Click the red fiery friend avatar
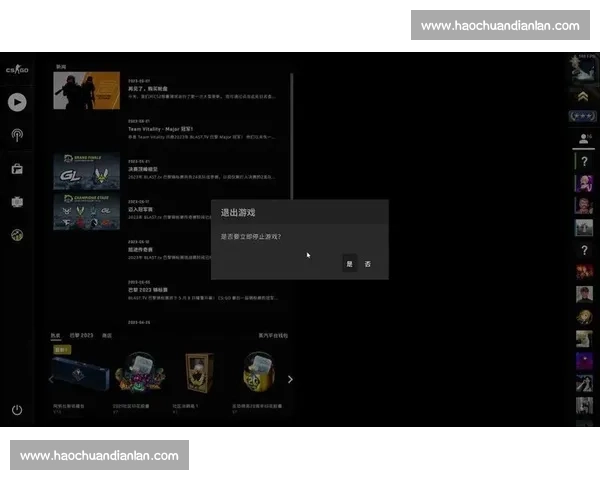 pyautogui.click(x=584, y=272)
